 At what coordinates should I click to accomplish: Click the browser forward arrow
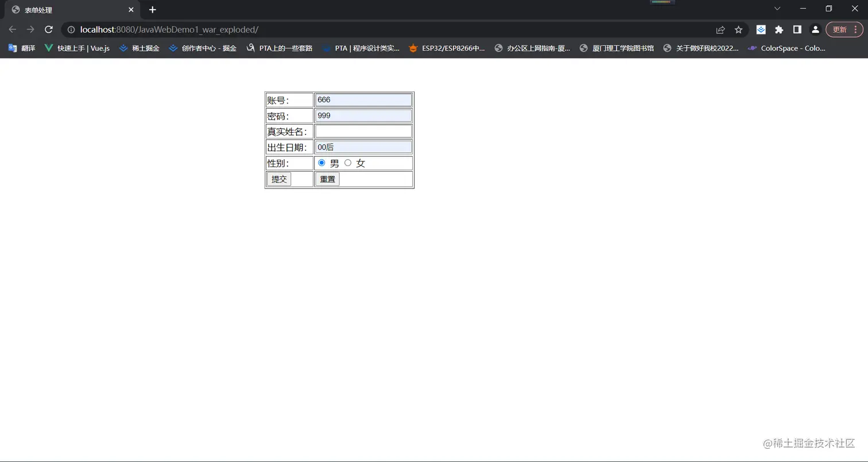[30, 29]
